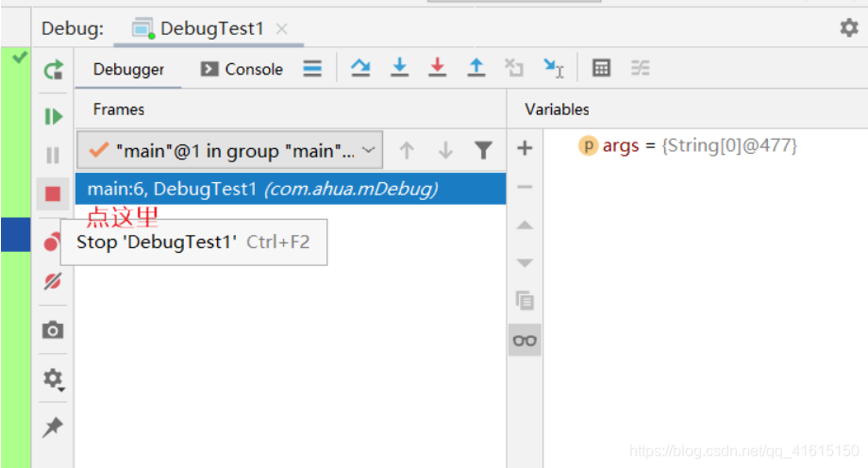The image size is (868, 468).
Task: Click the Trace Current Stream Chain icon
Action: tap(641, 68)
